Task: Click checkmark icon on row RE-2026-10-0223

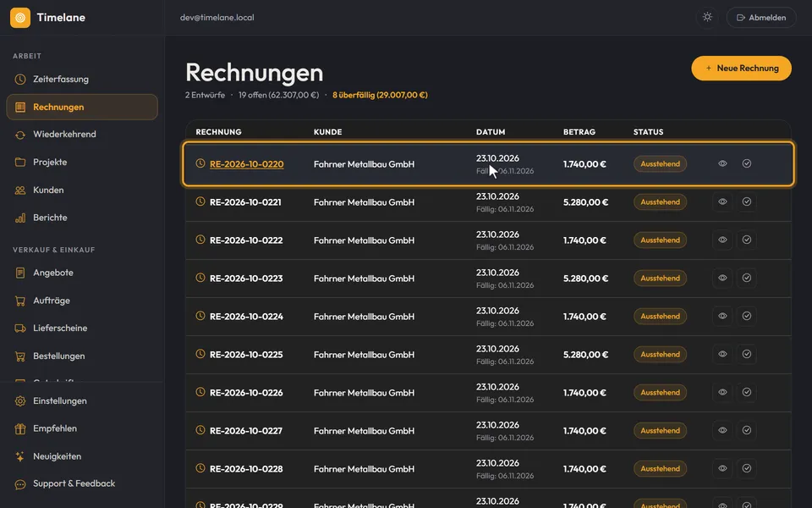Action: coord(747,278)
